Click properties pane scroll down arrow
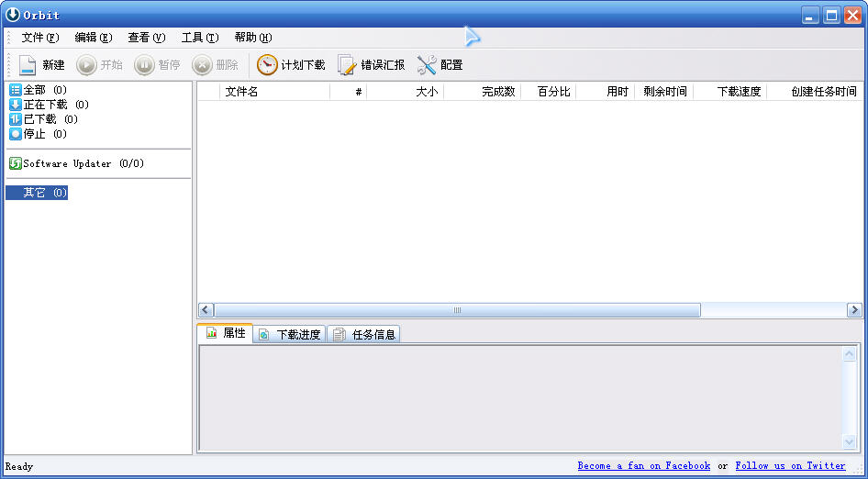868x479 pixels. (849, 441)
